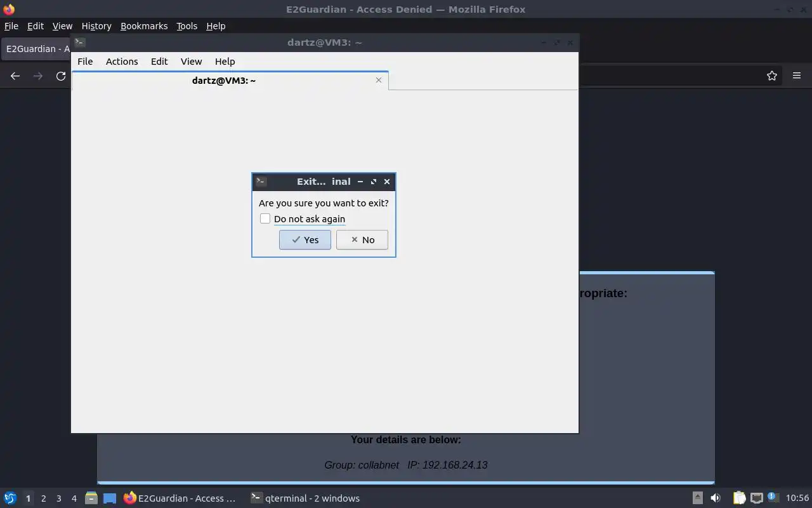The width and height of the screenshot is (812, 508).
Task: Switch to workspace 1
Action: pyautogui.click(x=28, y=498)
